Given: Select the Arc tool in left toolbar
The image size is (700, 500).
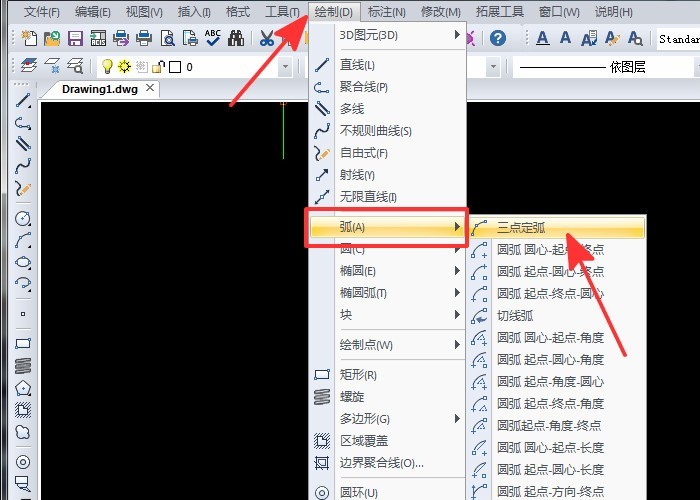Looking at the screenshot, I should coord(23,240).
